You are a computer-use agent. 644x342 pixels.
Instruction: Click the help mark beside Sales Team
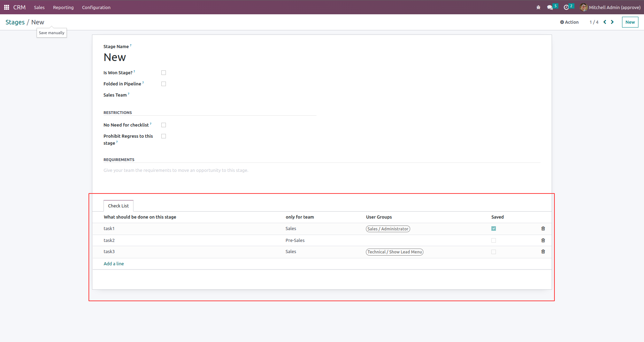129,94
